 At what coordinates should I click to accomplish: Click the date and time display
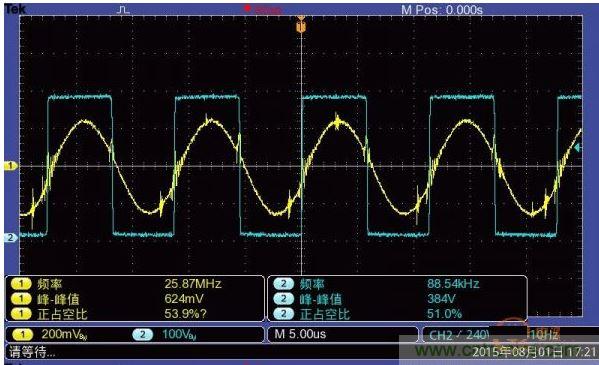coord(535,352)
